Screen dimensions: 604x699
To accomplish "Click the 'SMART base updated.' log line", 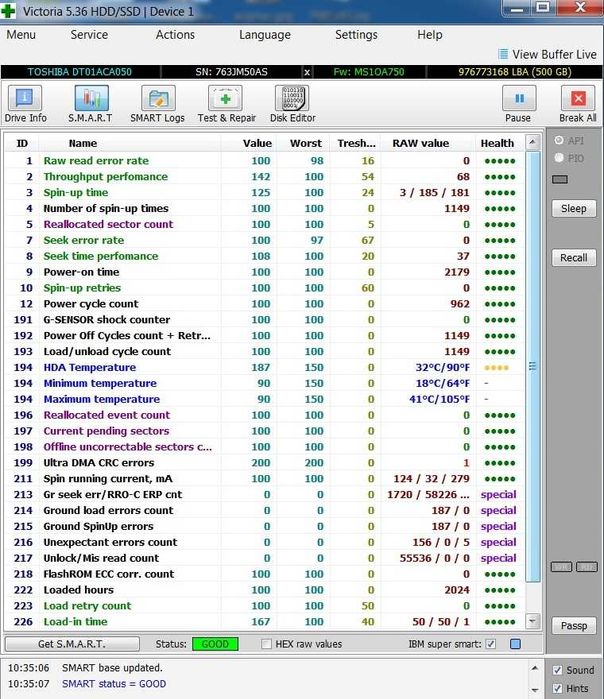I will pos(112,668).
